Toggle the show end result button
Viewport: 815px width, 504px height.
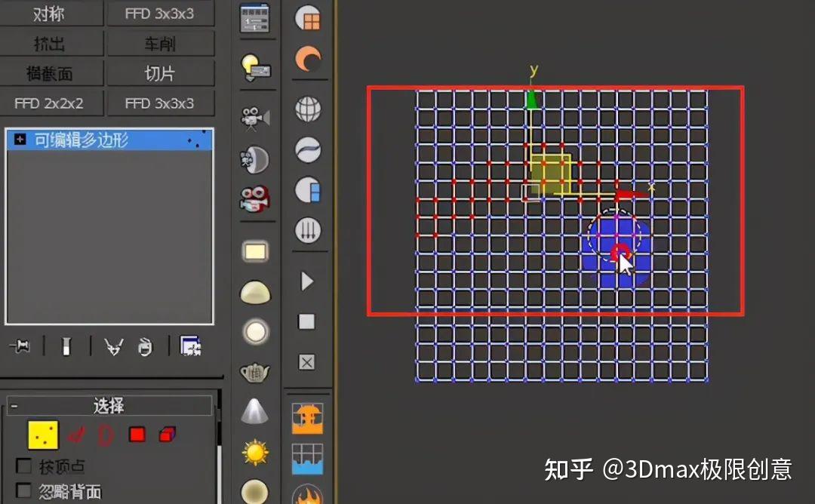click(66, 347)
